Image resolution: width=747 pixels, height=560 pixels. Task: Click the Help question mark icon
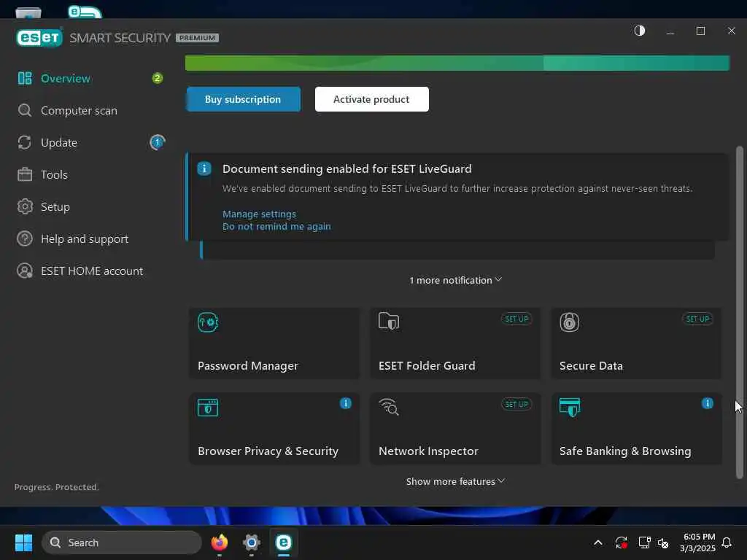pos(25,238)
